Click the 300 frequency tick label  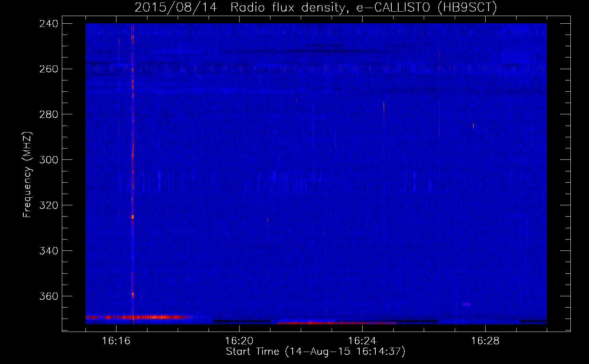[x=49, y=160]
